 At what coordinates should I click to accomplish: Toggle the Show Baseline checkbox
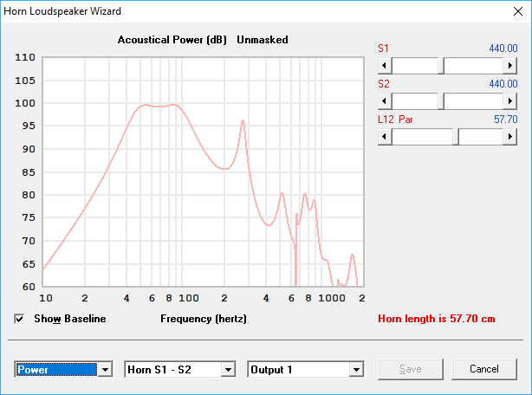[19, 319]
